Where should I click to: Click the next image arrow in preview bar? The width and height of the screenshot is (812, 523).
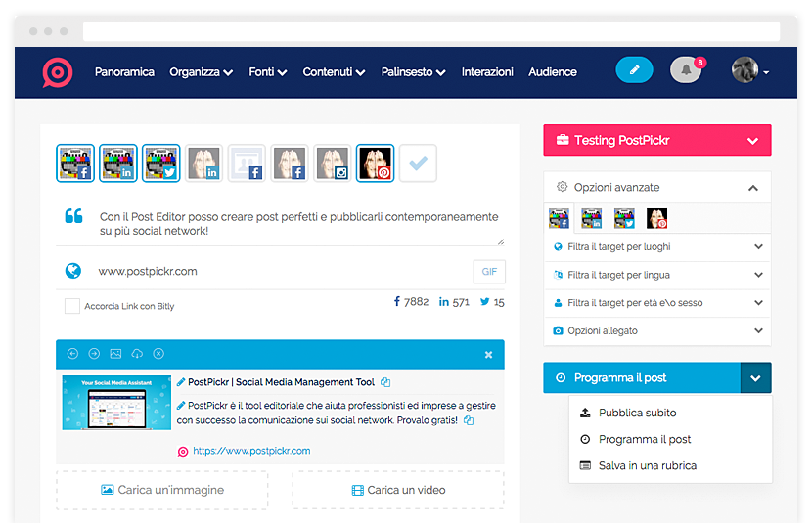coord(94,353)
